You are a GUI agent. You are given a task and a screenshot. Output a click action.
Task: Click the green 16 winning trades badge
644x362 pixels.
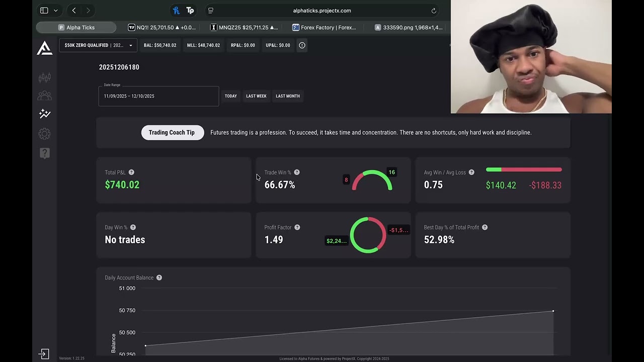pyautogui.click(x=391, y=172)
